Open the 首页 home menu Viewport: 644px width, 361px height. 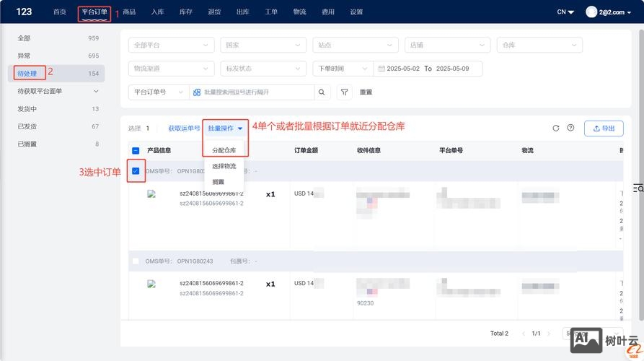[60, 12]
